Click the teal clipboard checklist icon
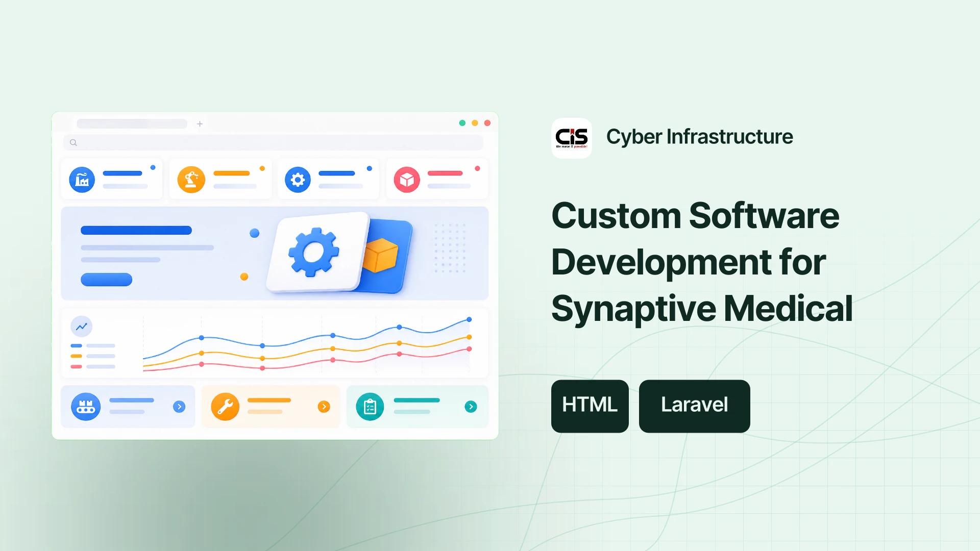This screenshot has width=980, height=551. pyautogui.click(x=370, y=407)
